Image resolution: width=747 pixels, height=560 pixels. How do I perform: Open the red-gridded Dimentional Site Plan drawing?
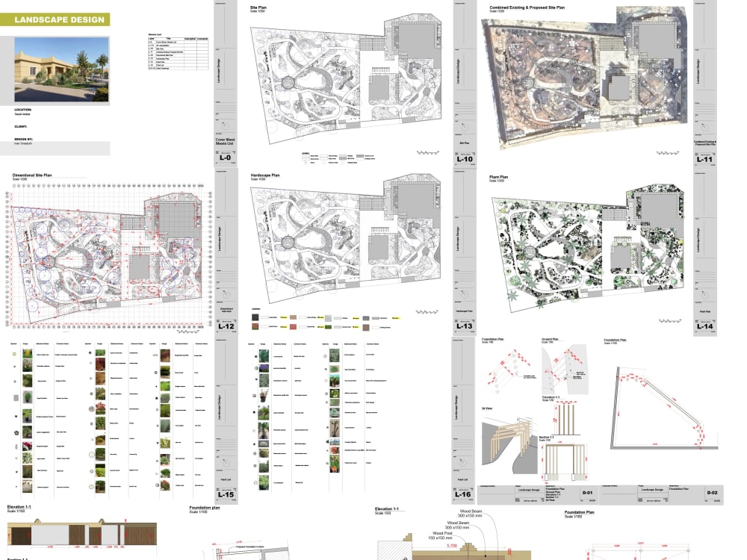[108, 255]
